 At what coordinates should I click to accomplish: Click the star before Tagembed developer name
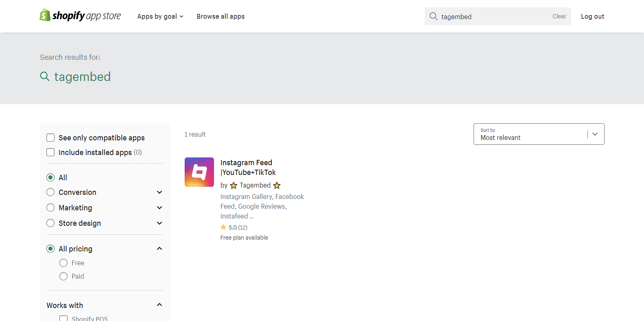pos(234,186)
